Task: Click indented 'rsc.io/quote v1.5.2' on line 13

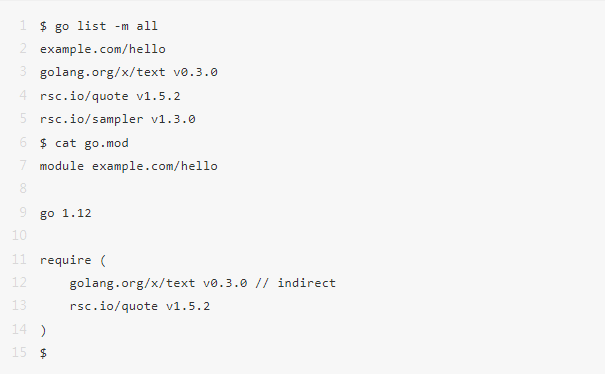Action: click(140, 306)
